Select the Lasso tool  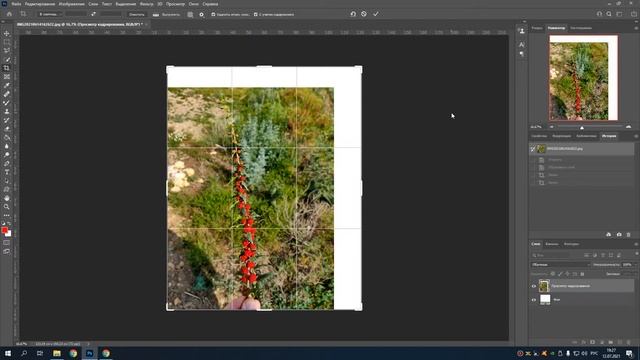coord(7,51)
